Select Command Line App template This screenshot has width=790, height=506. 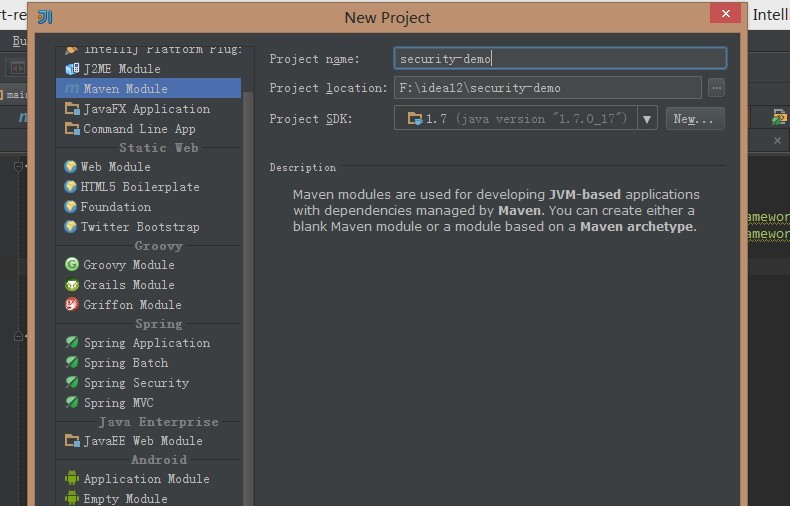[x=149, y=129]
